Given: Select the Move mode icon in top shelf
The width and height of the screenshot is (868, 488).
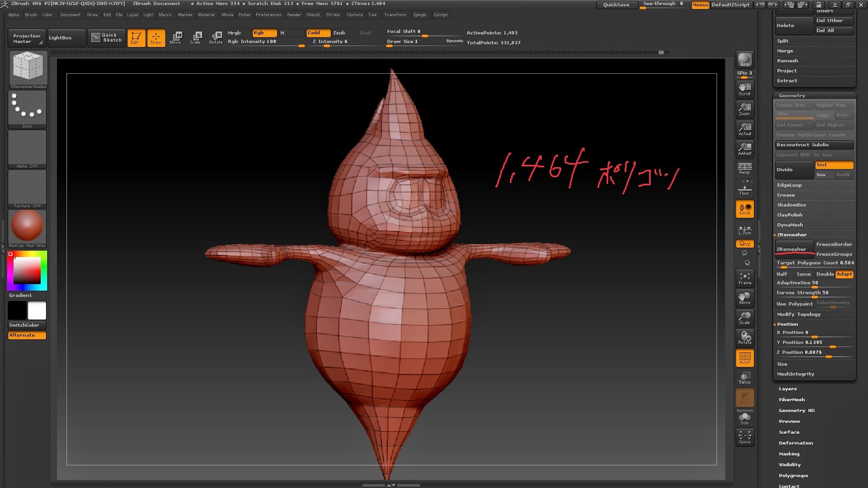Looking at the screenshot, I should pos(176,38).
